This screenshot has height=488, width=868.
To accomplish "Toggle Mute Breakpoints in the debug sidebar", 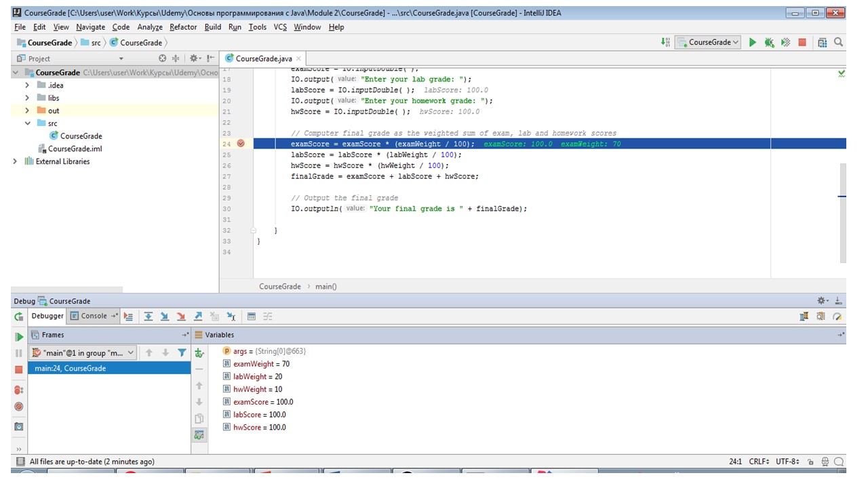I will click(x=19, y=407).
